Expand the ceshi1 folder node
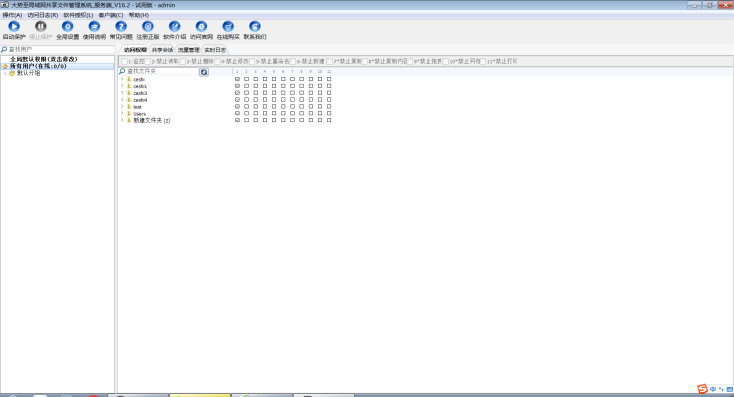 (122, 86)
